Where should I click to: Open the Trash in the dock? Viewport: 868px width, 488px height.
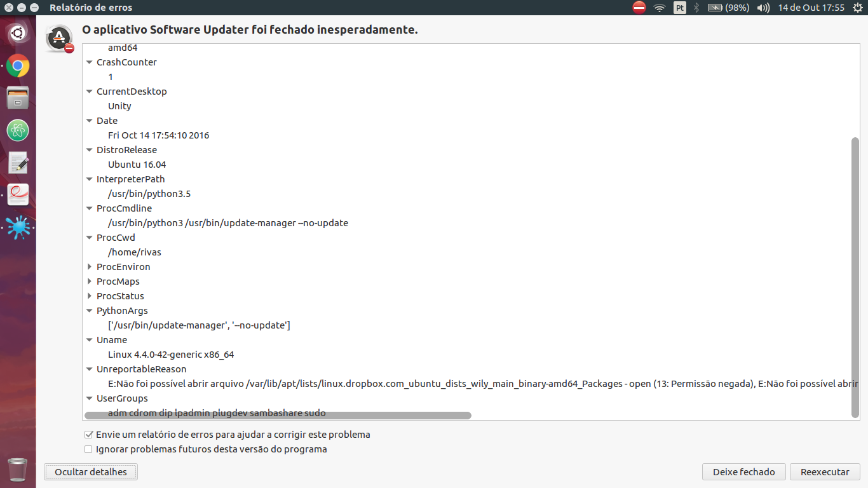click(18, 470)
